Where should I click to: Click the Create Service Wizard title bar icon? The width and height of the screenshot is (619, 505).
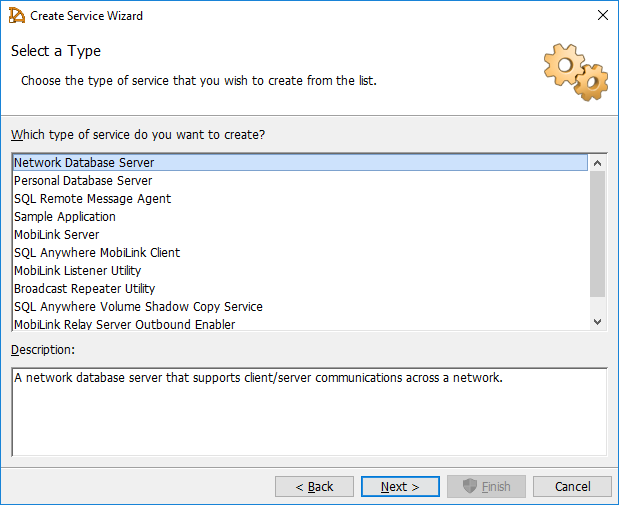(x=17, y=16)
